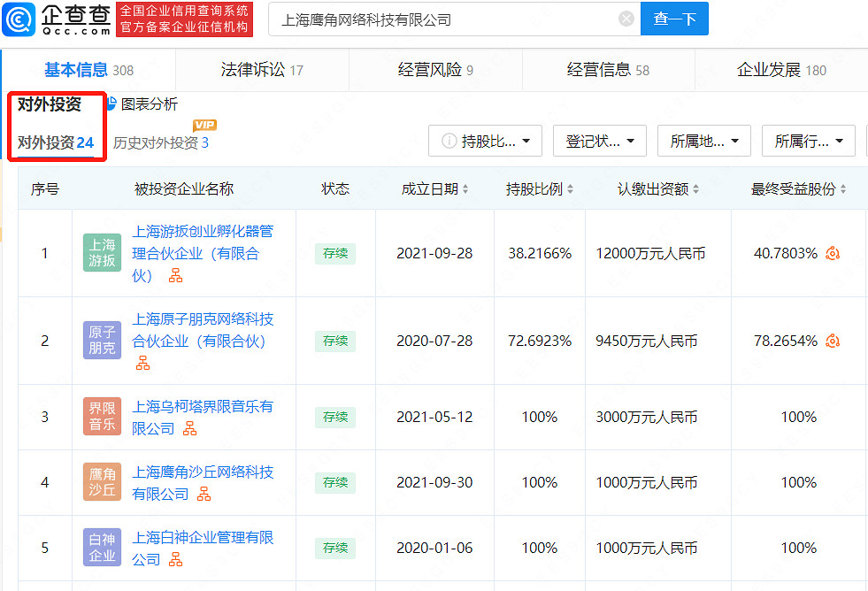Click equity structure icon for 上海鹰角沙丘网络科技
Viewport: 868px width, 591px height.
(x=204, y=494)
